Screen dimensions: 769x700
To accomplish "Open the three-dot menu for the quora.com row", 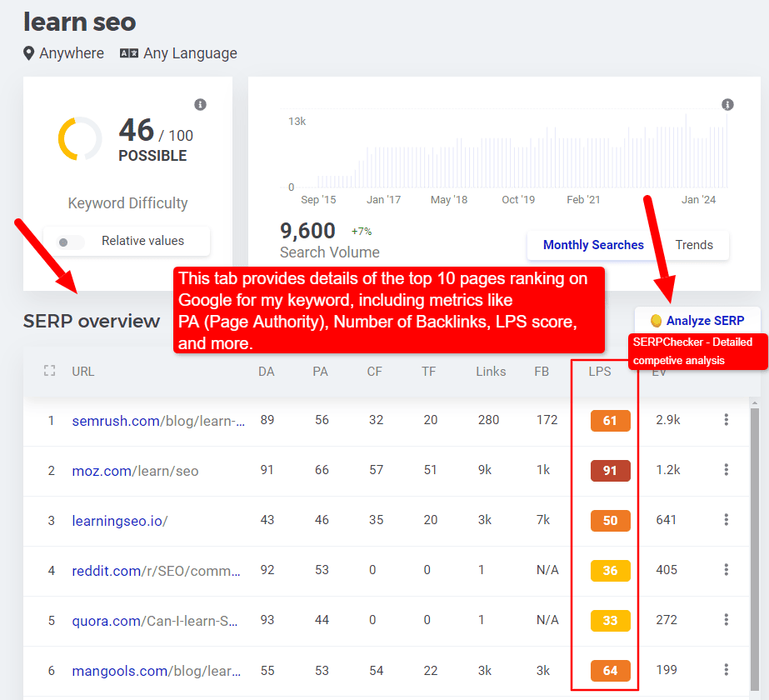I will (727, 620).
